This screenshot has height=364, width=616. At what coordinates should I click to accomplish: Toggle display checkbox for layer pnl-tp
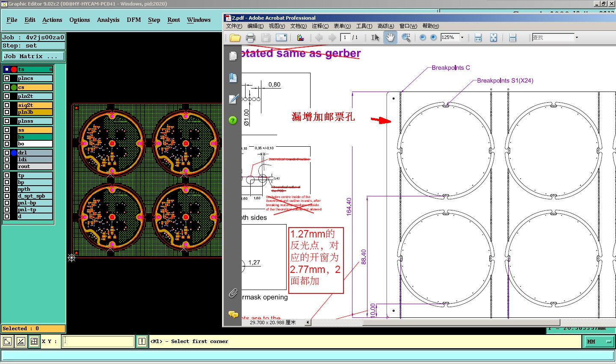7,210
